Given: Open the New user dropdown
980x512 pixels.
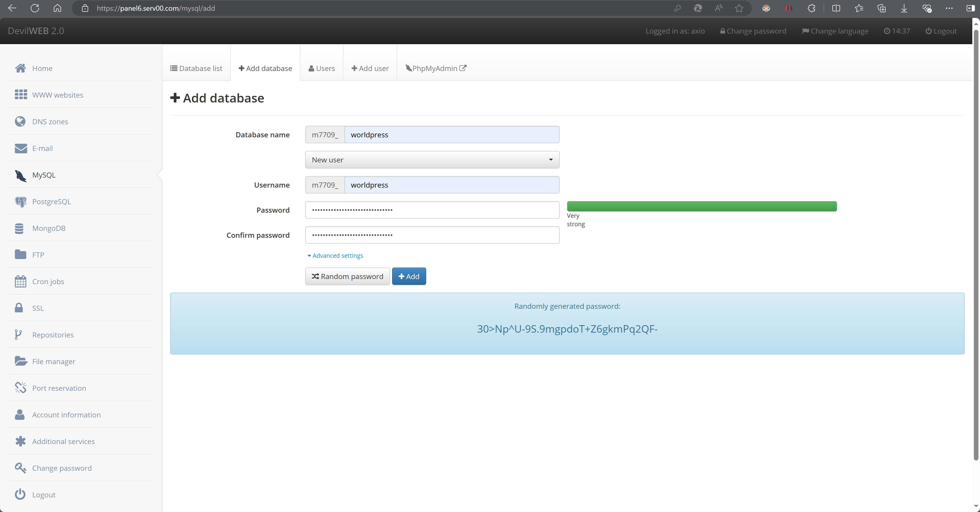Looking at the screenshot, I should (x=432, y=160).
